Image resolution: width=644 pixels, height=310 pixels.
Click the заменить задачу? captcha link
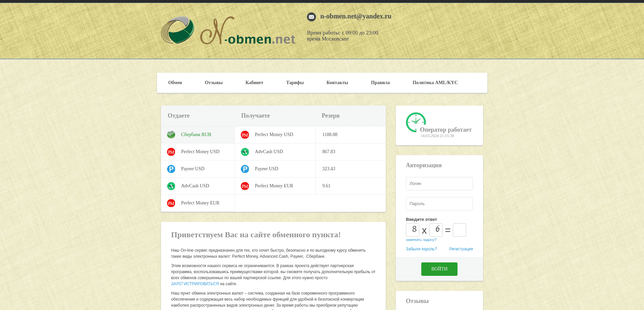click(421, 240)
